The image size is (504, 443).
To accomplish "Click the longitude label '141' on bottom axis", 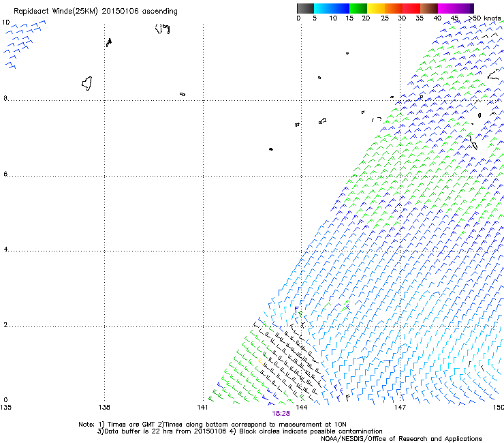I will 202,408.
